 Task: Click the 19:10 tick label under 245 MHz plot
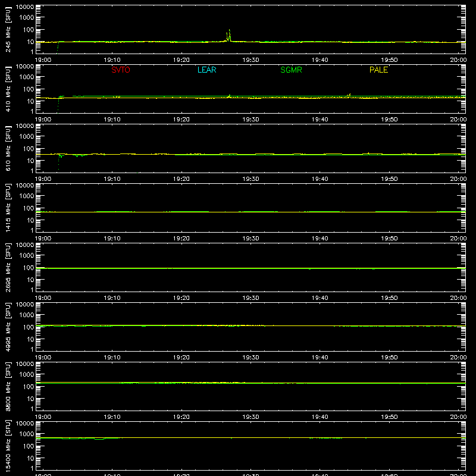coord(112,60)
